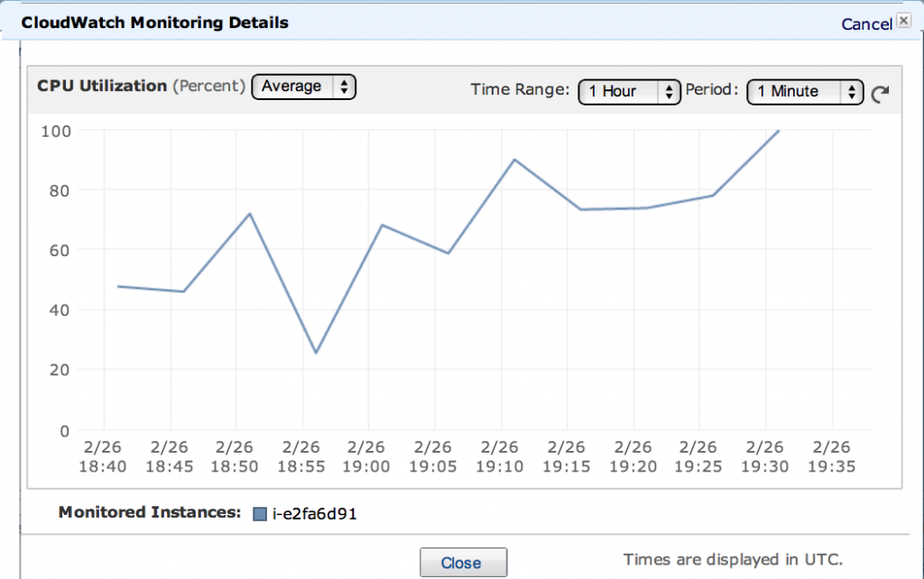Viewport: 924px width, 579px height.
Task: Click the Times are displayed in UTC note
Action: pyautogui.click(x=733, y=559)
